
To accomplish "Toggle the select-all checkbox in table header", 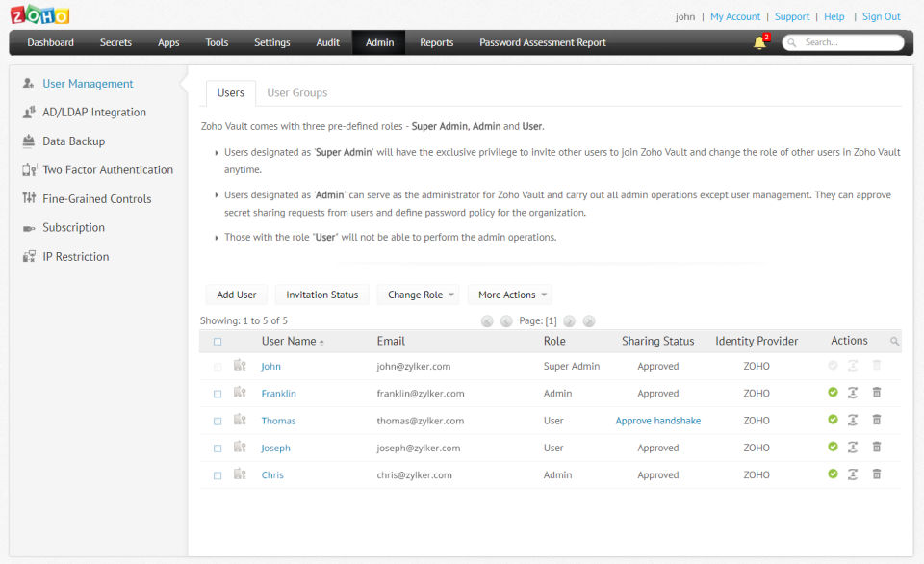I will coord(218,342).
